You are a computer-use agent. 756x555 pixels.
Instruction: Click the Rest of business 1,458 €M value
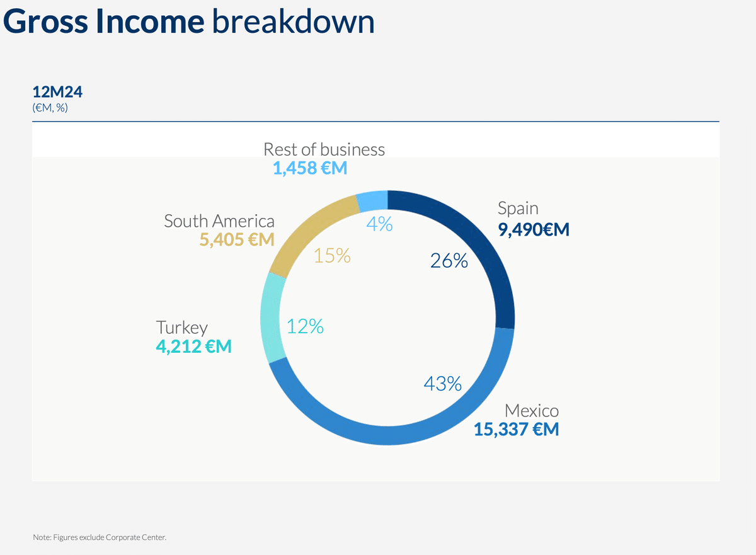coord(309,168)
